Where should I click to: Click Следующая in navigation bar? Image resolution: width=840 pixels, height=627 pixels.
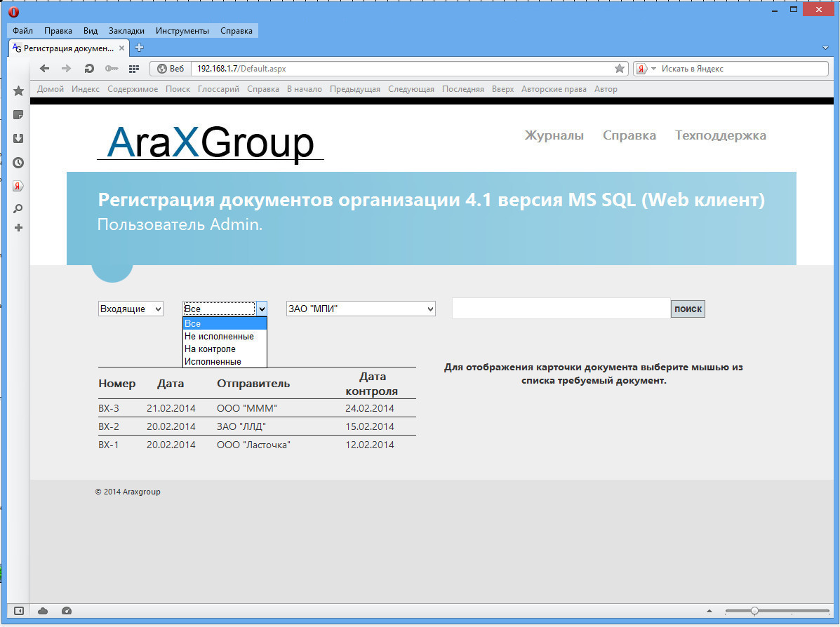(411, 89)
